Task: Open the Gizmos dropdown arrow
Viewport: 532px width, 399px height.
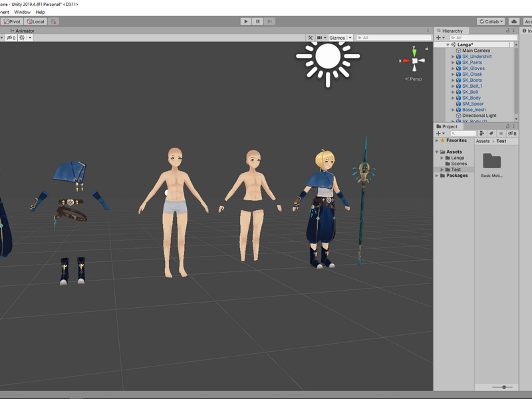Action: coord(350,38)
